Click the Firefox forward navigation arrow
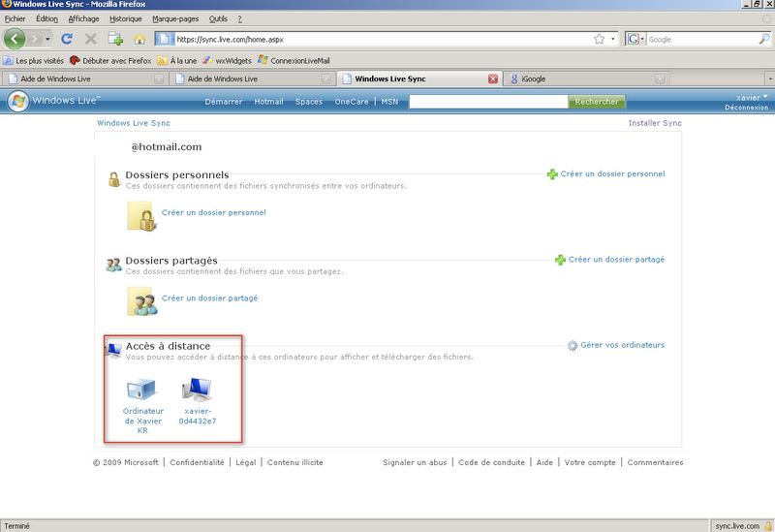The height and width of the screenshot is (532, 775). 34,39
